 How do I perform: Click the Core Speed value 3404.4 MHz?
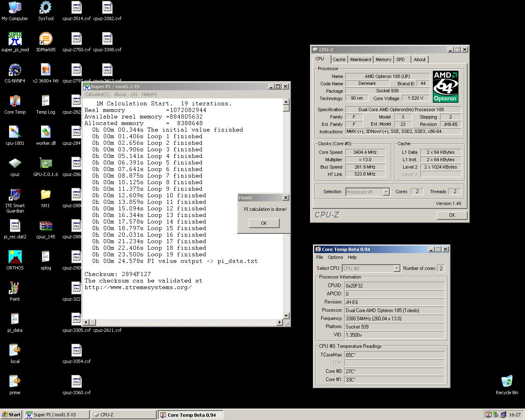365,152
